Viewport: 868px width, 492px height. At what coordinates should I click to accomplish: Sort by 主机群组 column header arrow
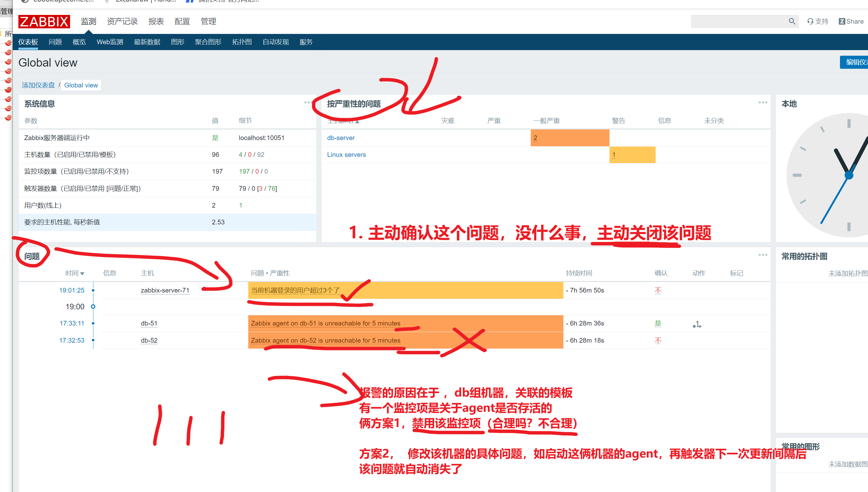coord(357,121)
